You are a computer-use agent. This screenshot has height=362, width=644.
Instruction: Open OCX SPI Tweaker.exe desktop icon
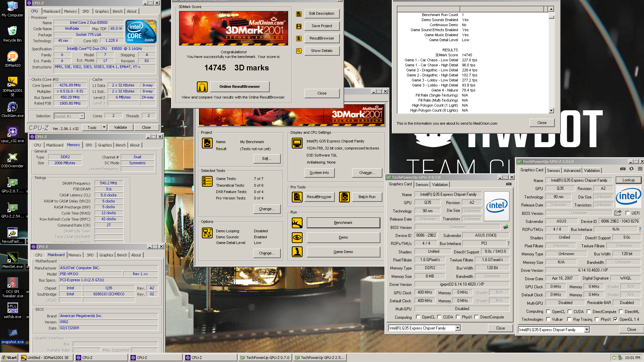tap(12, 288)
